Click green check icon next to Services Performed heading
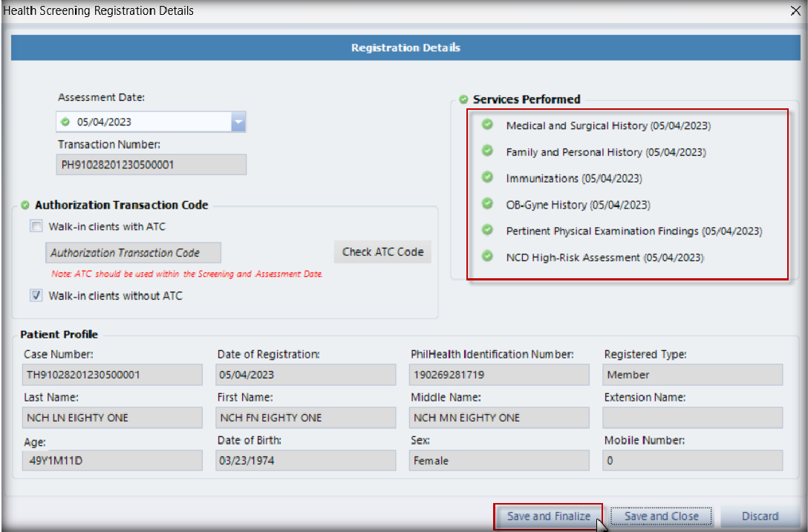The image size is (808, 532). pyautogui.click(x=463, y=99)
